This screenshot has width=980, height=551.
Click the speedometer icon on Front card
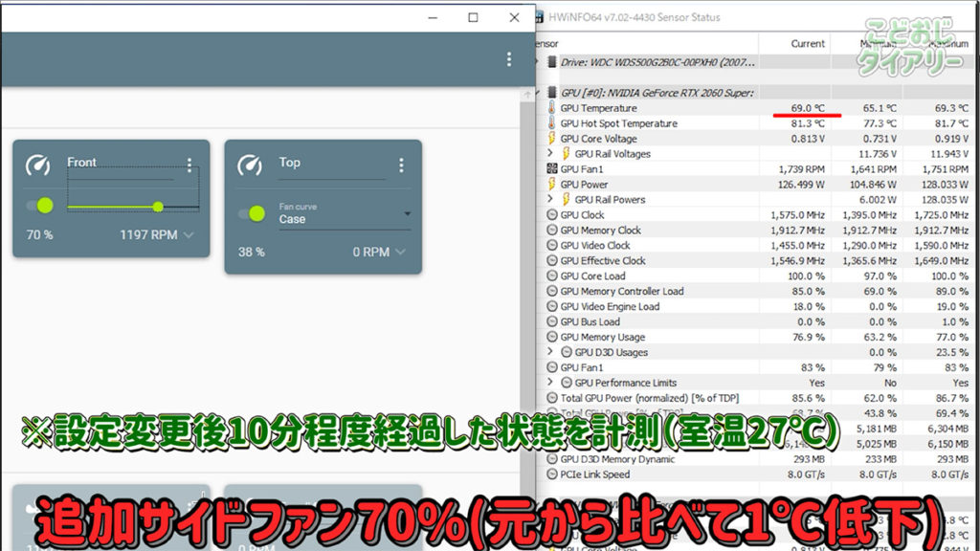38,165
